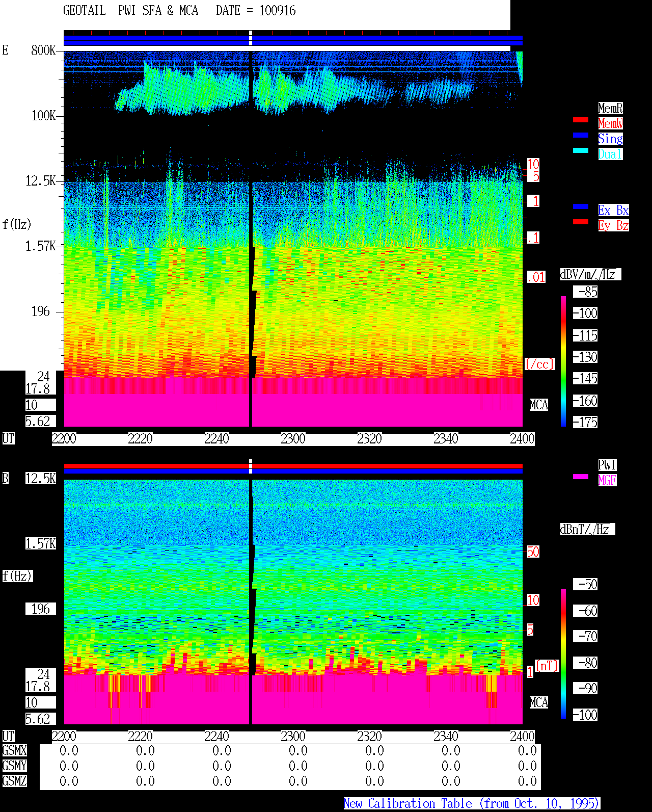
Task: Click the 'PWI' legend label
Action: point(607,465)
